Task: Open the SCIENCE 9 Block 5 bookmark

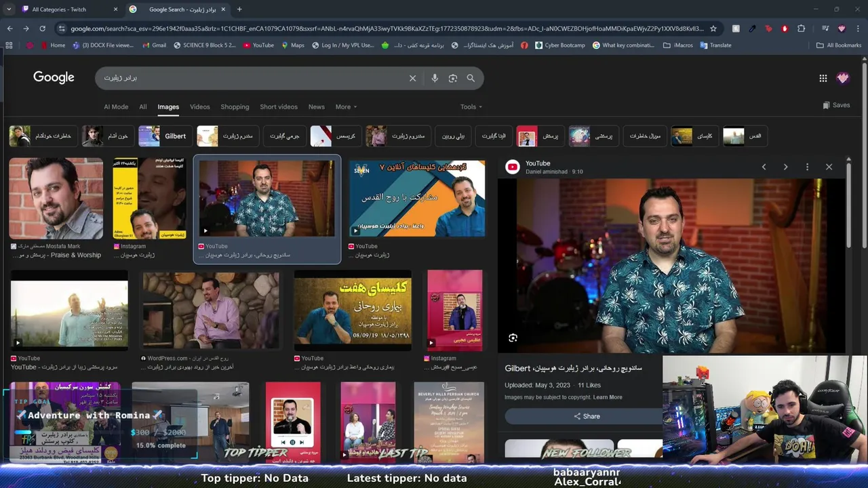Action: point(205,45)
